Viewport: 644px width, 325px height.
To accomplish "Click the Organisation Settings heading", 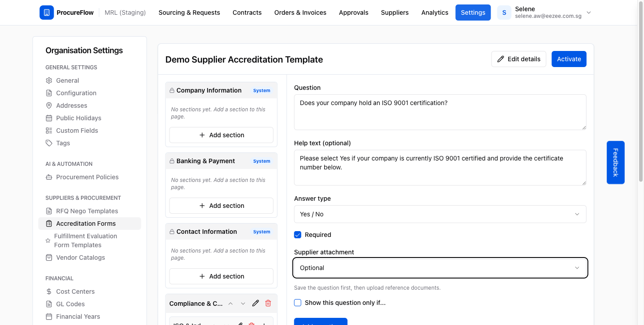I will click(84, 51).
